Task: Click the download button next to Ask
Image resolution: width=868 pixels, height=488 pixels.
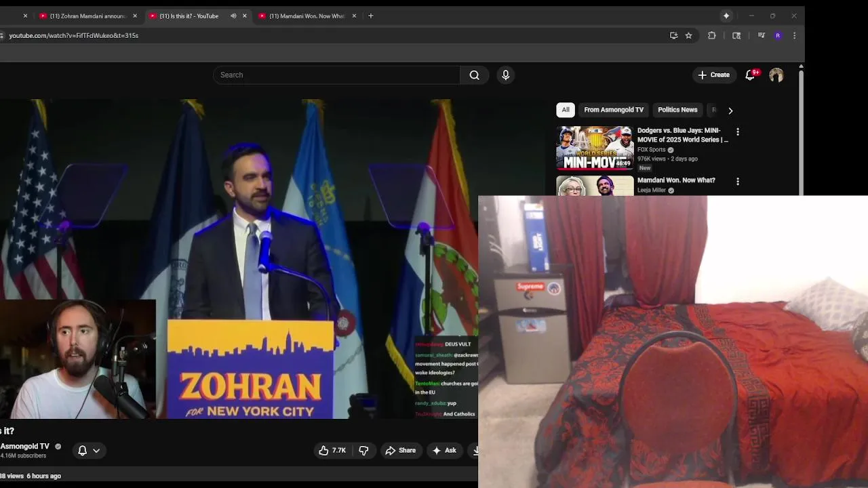Action: (475, 450)
